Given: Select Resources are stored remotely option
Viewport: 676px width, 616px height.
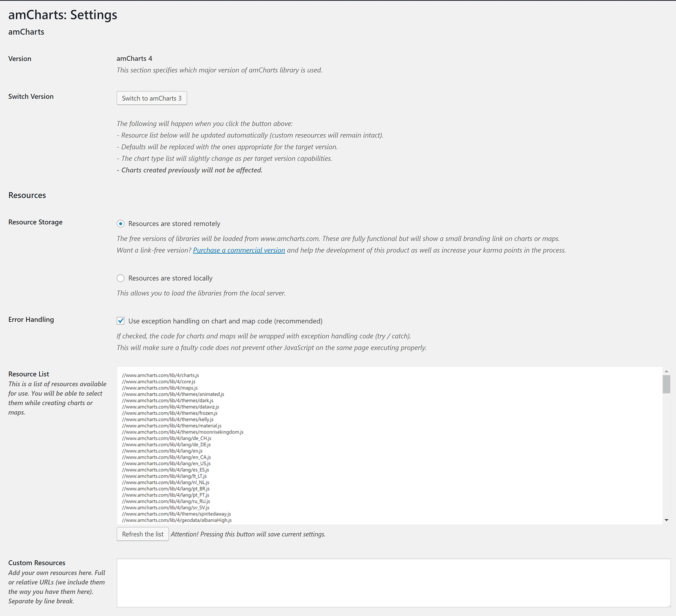Looking at the screenshot, I should pos(120,224).
